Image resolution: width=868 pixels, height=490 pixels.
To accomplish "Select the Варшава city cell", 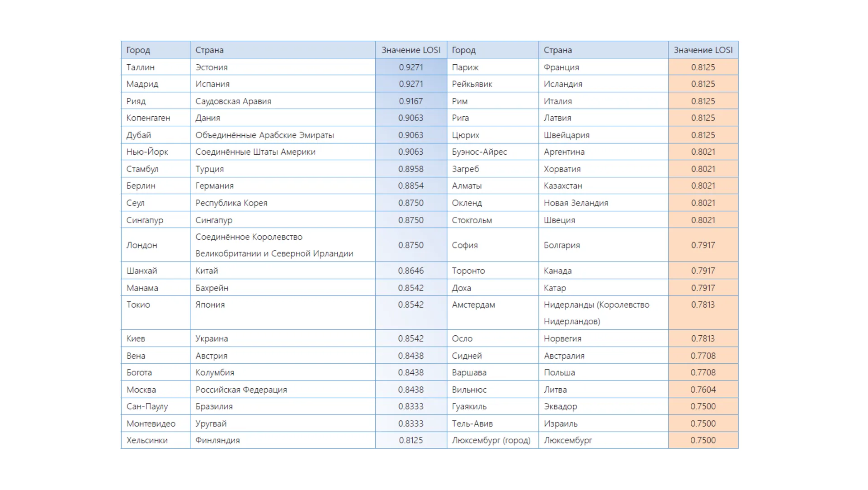I will [x=493, y=372].
